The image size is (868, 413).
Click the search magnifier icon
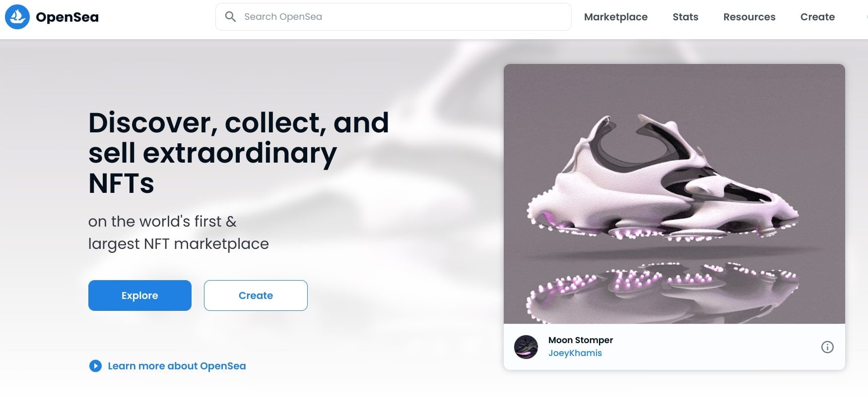pyautogui.click(x=230, y=17)
